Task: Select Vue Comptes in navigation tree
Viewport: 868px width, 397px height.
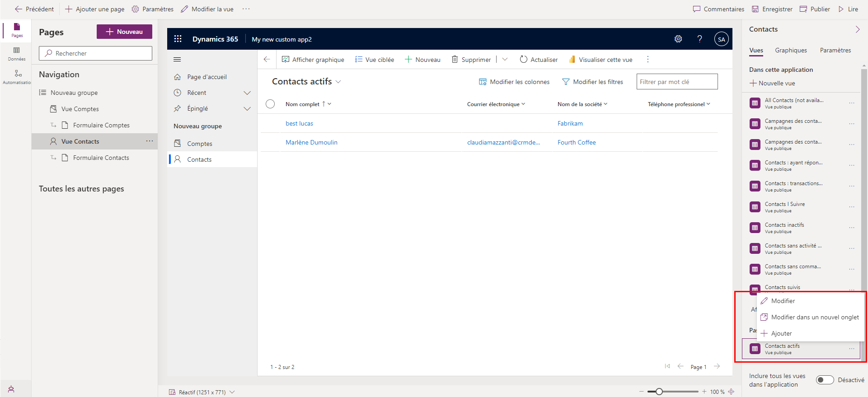Action: (80, 109)
